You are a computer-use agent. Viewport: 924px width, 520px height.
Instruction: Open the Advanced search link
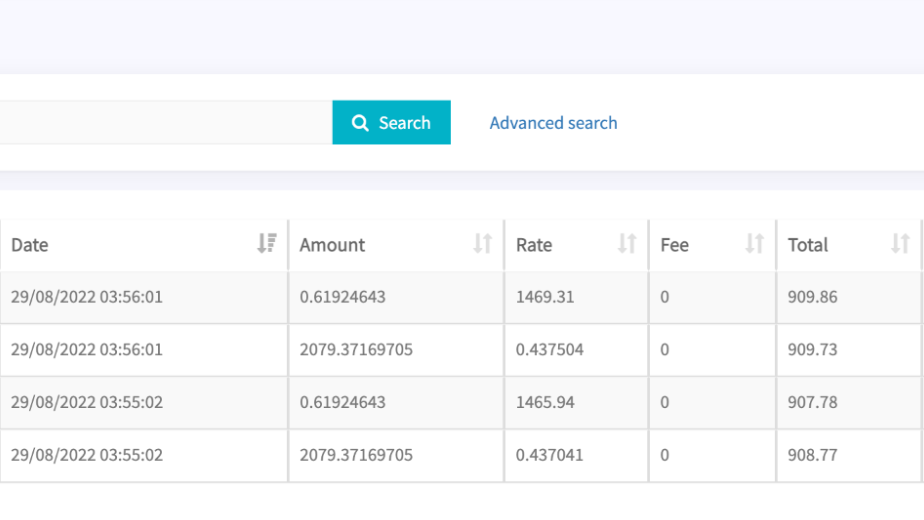pyautogui.click(x=553, y=123)
